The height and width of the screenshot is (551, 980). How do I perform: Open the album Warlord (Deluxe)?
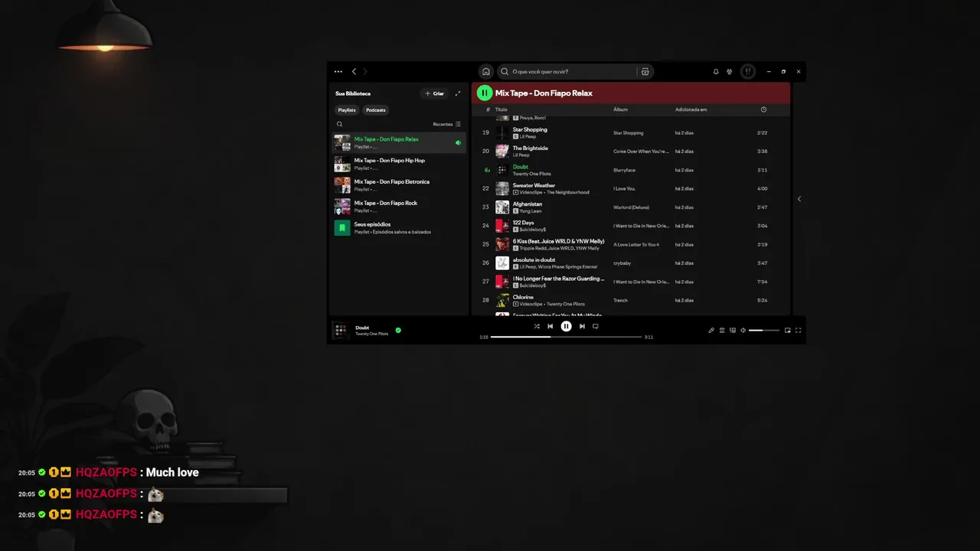click(x=631, y=207)
